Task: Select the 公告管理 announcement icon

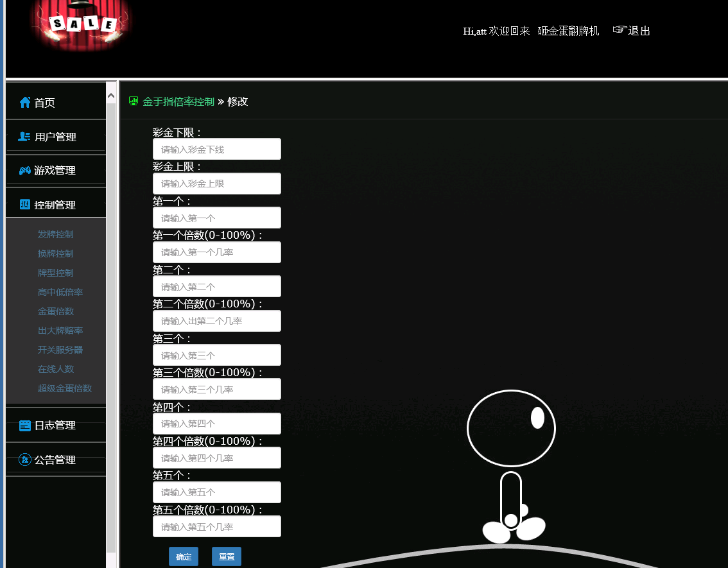Action: [x=24, y=460]
